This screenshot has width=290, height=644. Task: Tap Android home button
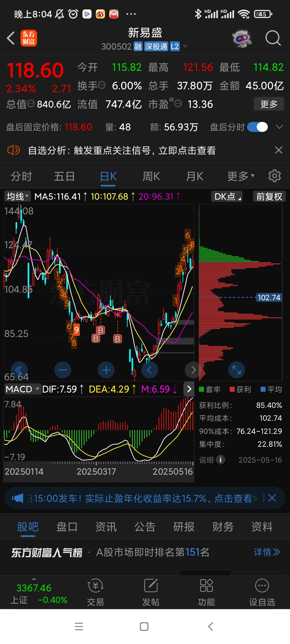144,626
